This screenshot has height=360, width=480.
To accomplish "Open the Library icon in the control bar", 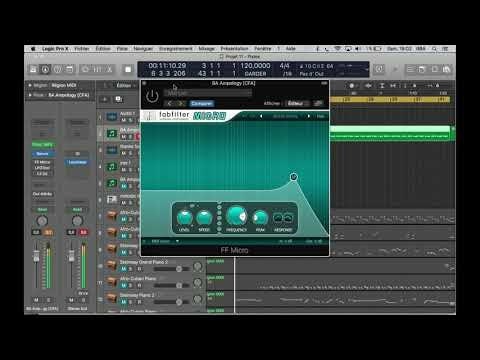I will (x=33, y=69).
